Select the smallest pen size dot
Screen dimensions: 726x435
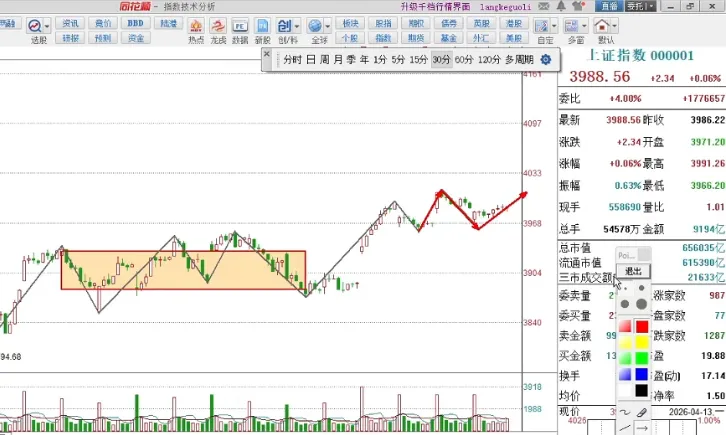click(x=626, y=288)
